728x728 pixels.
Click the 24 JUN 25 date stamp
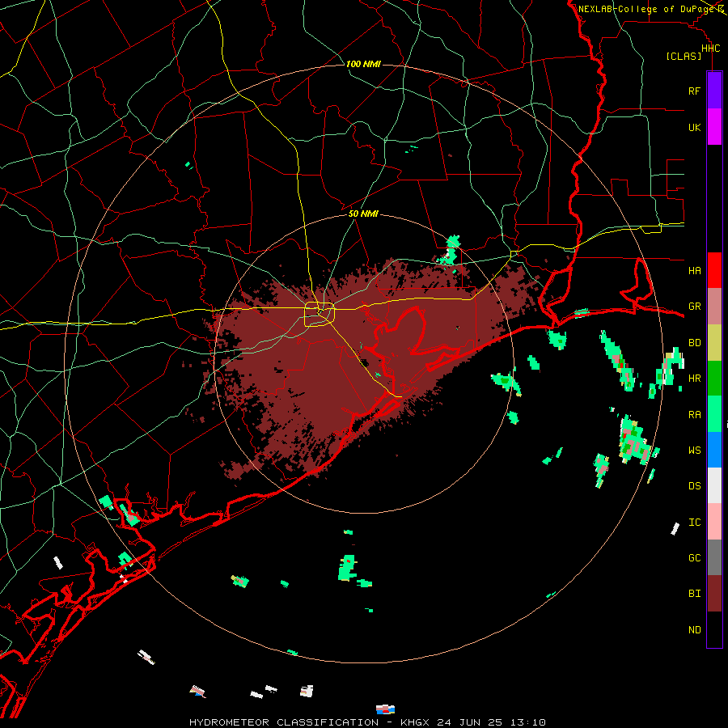(469, 722)
